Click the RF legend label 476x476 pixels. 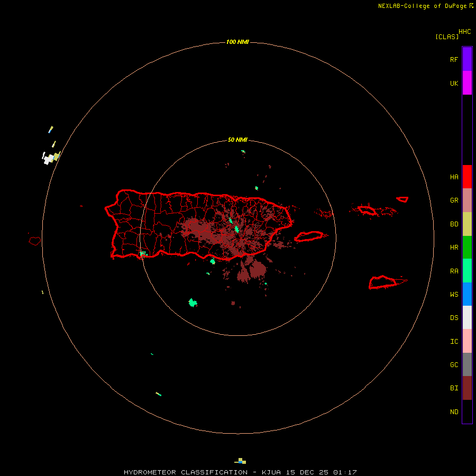click(454, 59)
